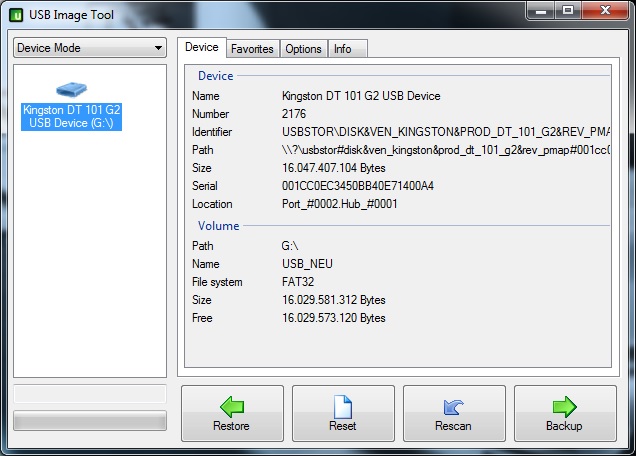
Task: Click the Restore button label
Action: [231, 426]
